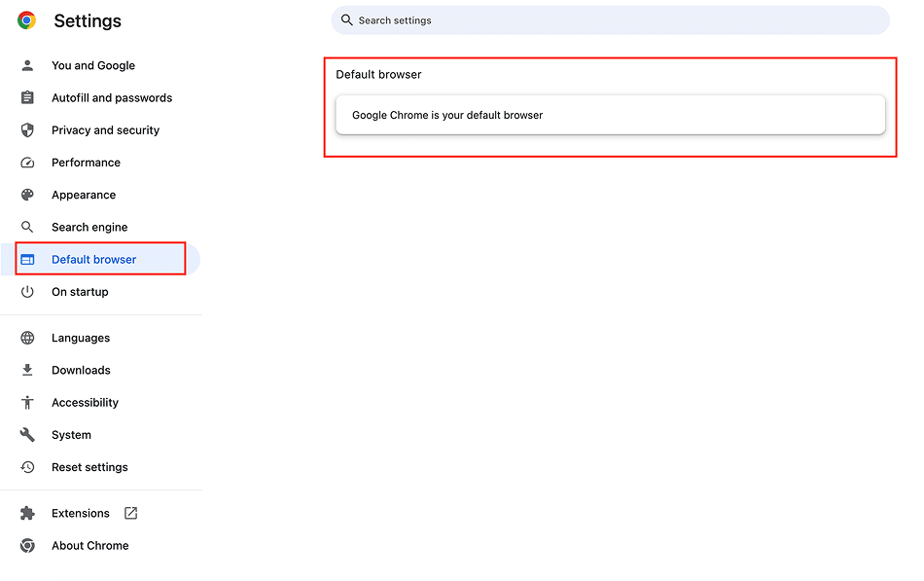Click the globe icon for Languages
The image size is (924, 581).
coord(27,338)
